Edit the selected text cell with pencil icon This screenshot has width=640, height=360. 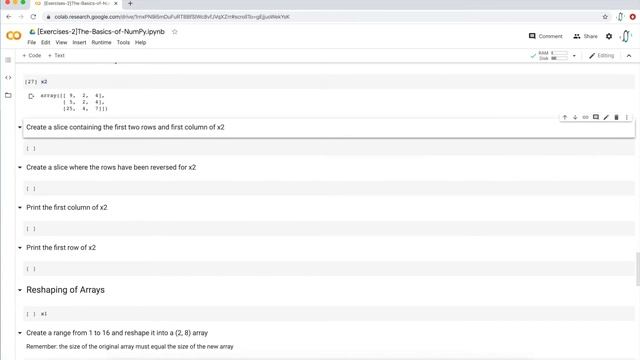606,118
